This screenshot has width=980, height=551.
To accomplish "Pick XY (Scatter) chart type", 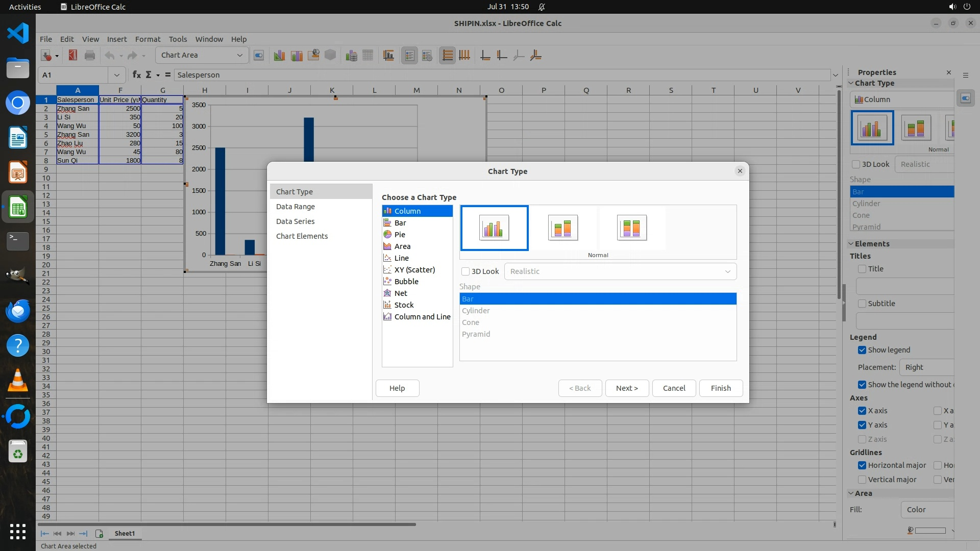I will (414, 270).
